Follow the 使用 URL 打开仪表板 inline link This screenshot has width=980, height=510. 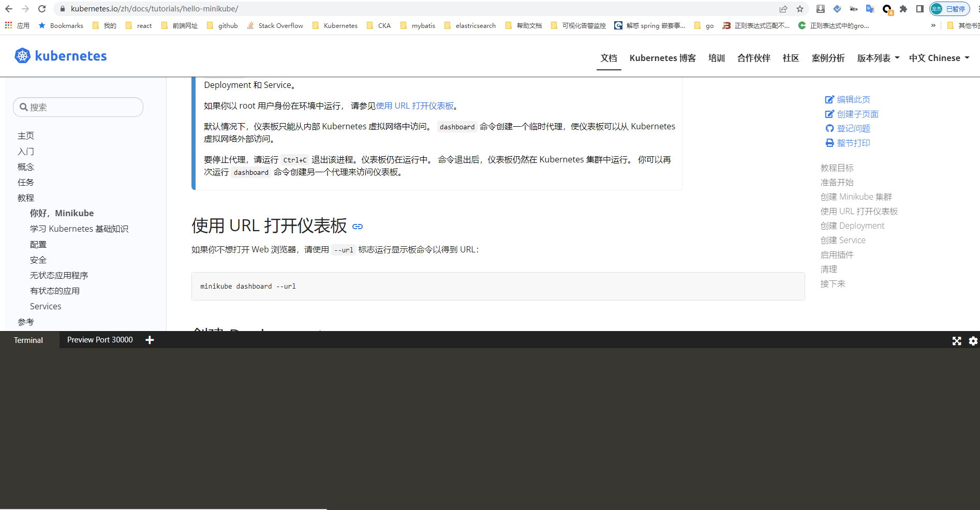point(415,106)
